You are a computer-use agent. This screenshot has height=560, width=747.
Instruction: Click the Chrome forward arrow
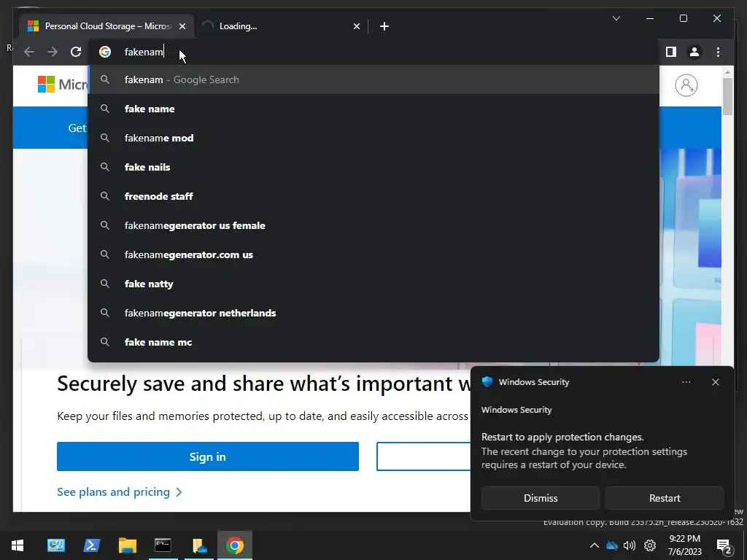[53, 52]
